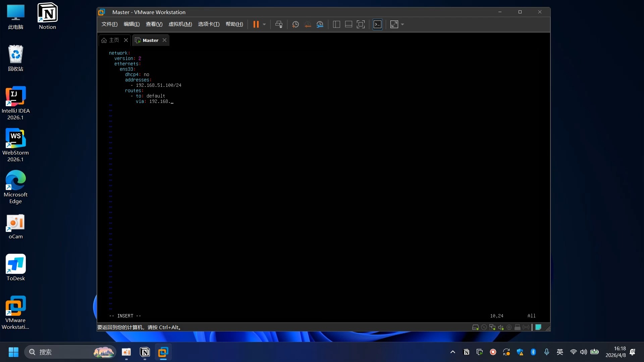644x362 pixels.
Task: Select the Microsoft Edge desktop shortcut
Action: pyautogui.click(x=15, y=187)
